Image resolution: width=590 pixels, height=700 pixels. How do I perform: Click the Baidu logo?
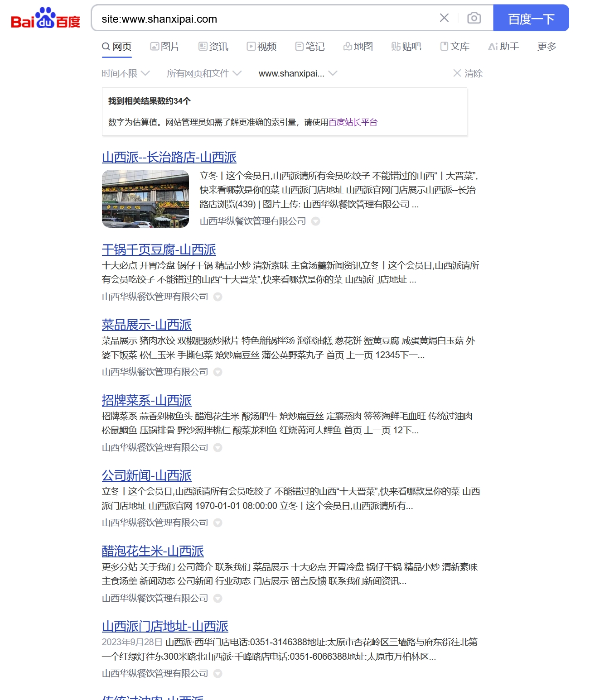pyautogui.click(x=45, y=18)
